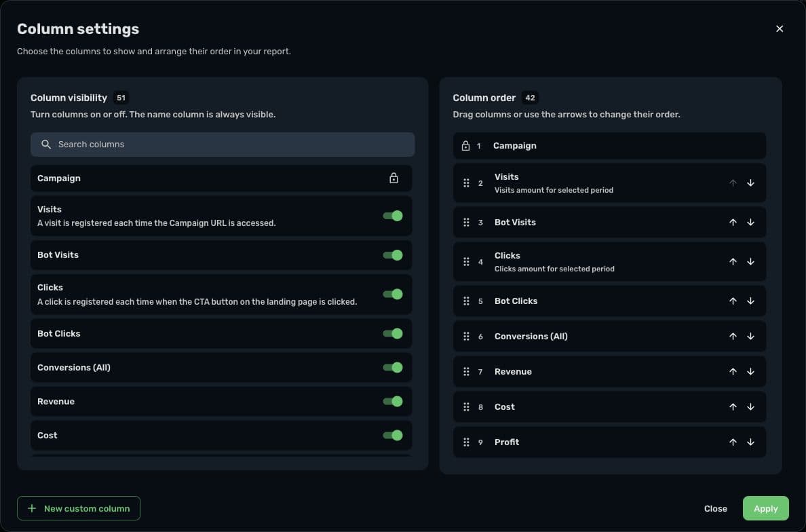
Task: Select the Profit row label in order list
Action: (x=507, y=442)
